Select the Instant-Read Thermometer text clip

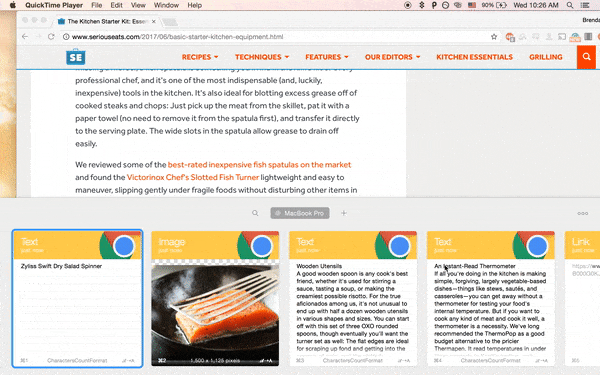491,298
